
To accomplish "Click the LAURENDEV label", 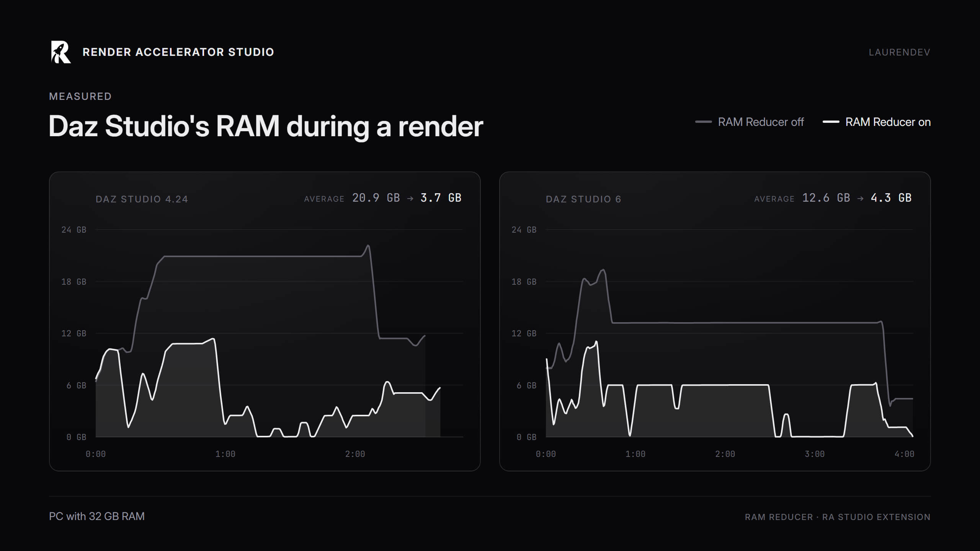I will (899, 52).
